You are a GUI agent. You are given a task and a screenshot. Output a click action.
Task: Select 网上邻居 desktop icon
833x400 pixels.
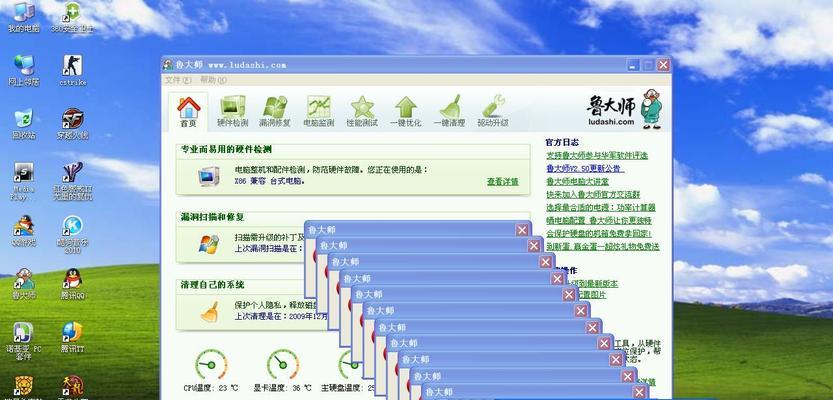(x=23, y=70)
